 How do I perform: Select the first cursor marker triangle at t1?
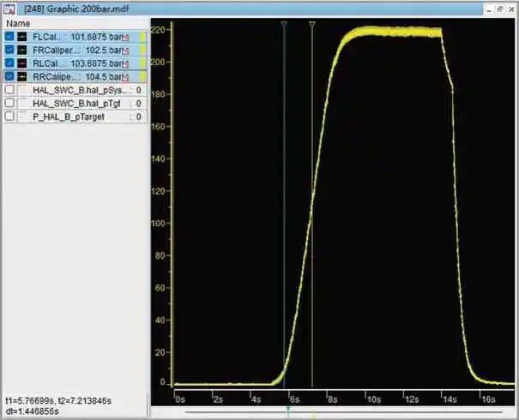tap(284, 24)
